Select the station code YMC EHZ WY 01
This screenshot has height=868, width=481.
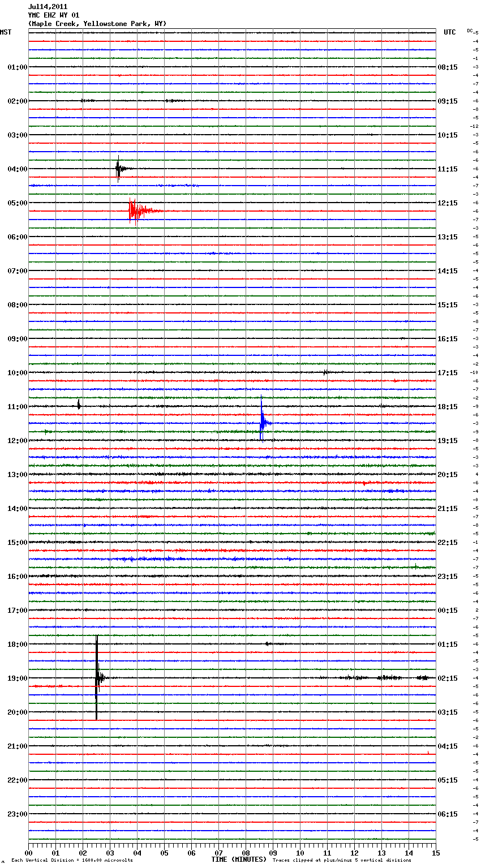coord(54,15)
